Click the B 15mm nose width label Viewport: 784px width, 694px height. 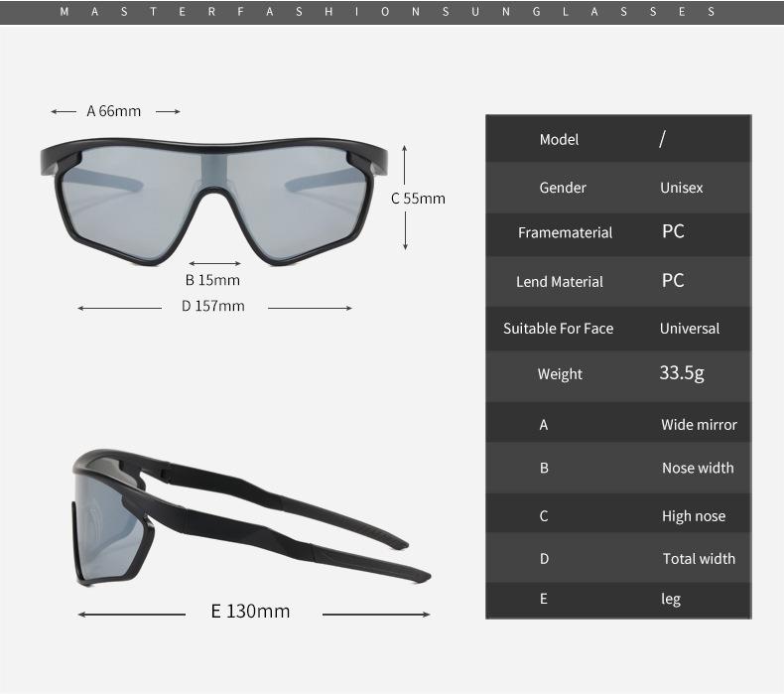212,280
